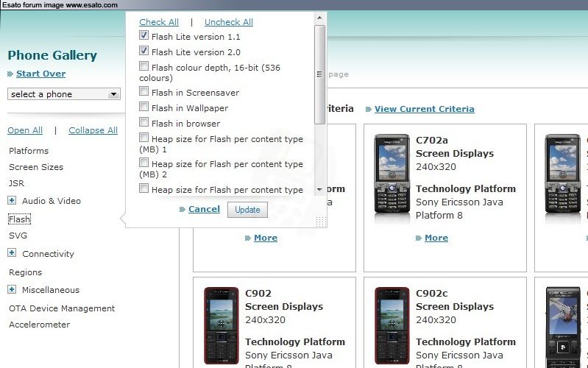
Task: Click the red C902 phone image
Action: click(x=222, y=325)
